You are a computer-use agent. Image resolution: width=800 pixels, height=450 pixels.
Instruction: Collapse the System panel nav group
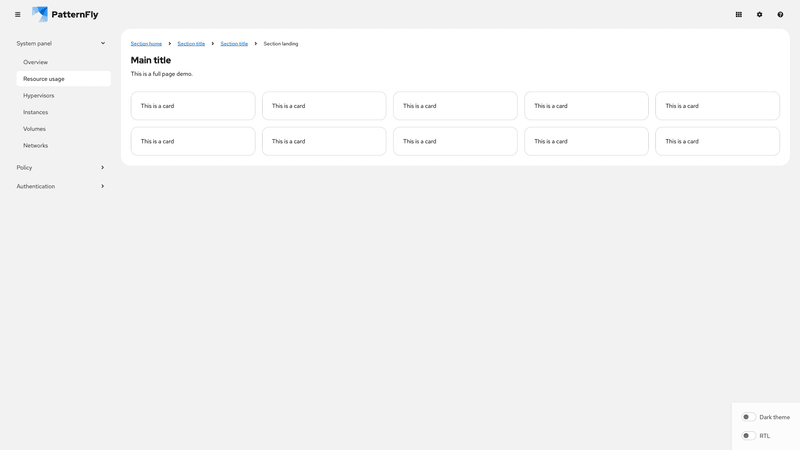61,43
